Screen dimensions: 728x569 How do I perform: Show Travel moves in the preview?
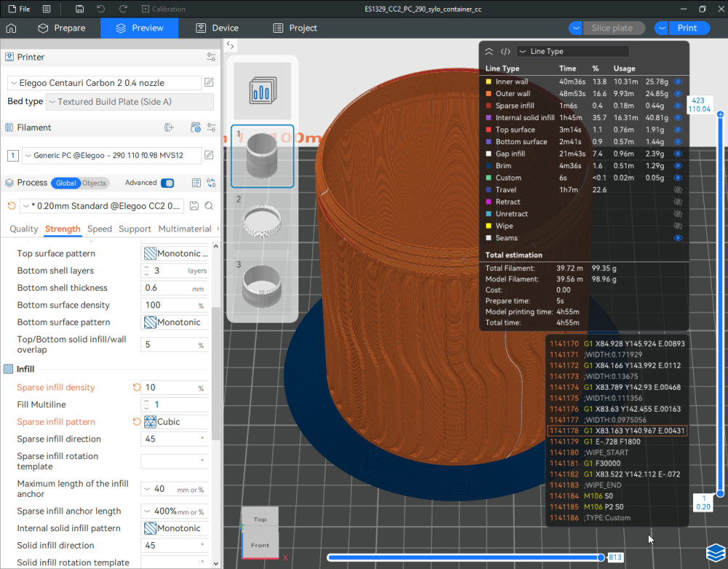678,189
